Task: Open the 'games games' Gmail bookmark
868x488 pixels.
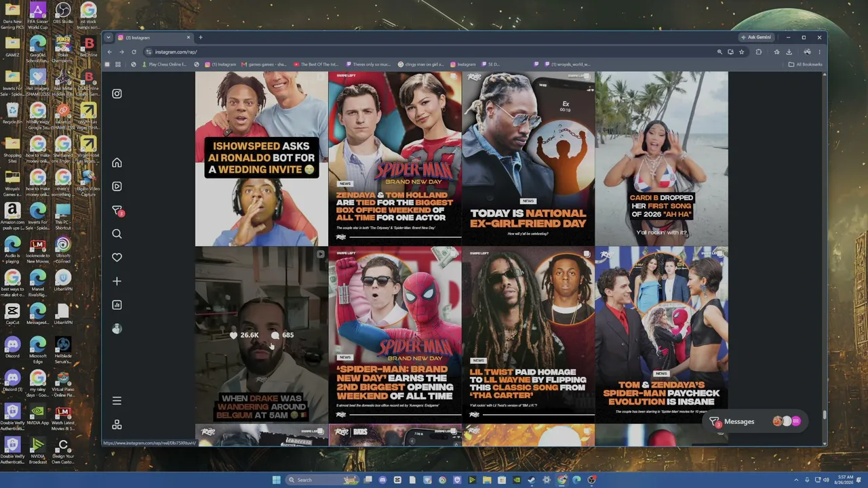Action: coord(263,64)
